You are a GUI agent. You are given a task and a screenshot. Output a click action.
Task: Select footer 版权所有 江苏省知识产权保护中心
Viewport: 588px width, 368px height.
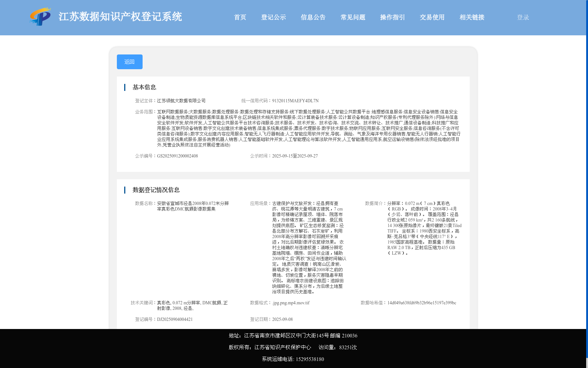click(x=270, y=347)
